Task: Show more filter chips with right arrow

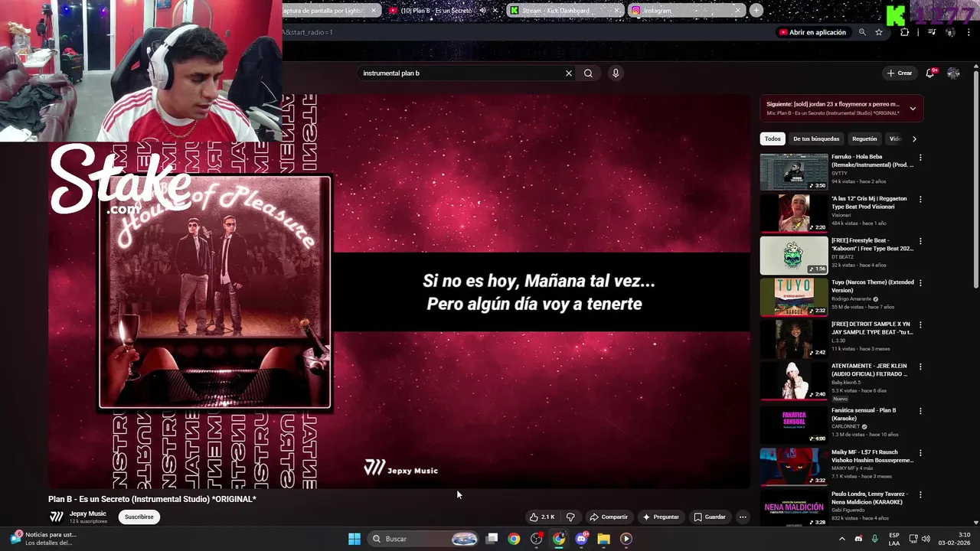Action: tap(914, 139)
